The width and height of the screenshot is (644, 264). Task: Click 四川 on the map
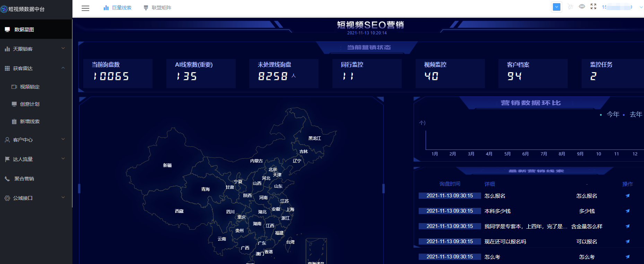(230, 212)
